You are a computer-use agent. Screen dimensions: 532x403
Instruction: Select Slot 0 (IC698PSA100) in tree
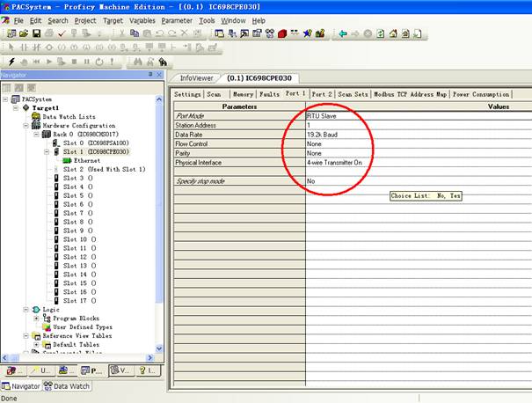click(95, 143)
